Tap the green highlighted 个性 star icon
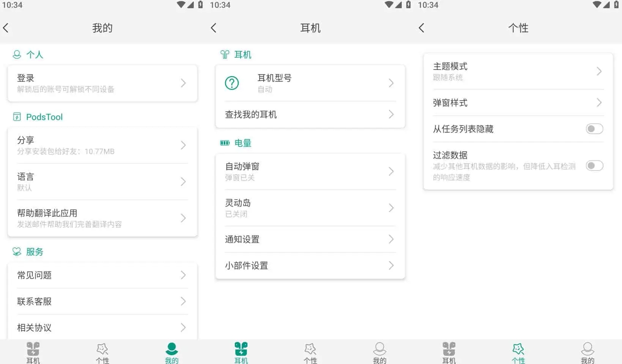The height and width of the screenshot is (364, 622). pos(518,349)
